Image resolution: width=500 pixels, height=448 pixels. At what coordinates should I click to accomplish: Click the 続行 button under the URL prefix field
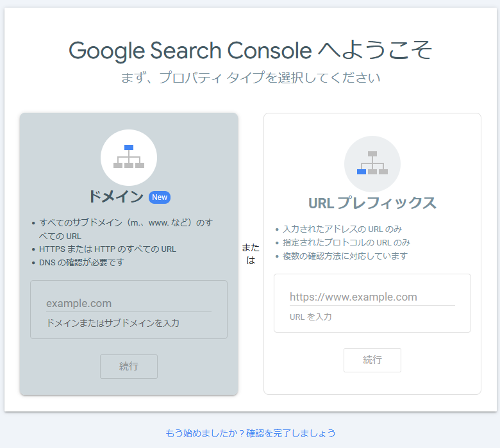(x=372, y=360)
